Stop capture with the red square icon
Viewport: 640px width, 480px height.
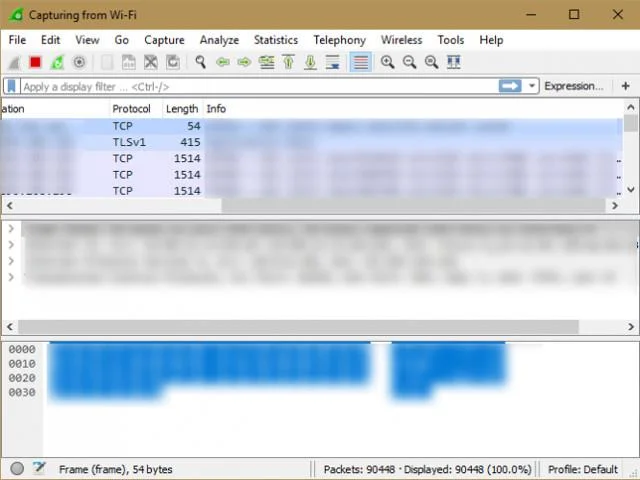click(x=36, y=62)
